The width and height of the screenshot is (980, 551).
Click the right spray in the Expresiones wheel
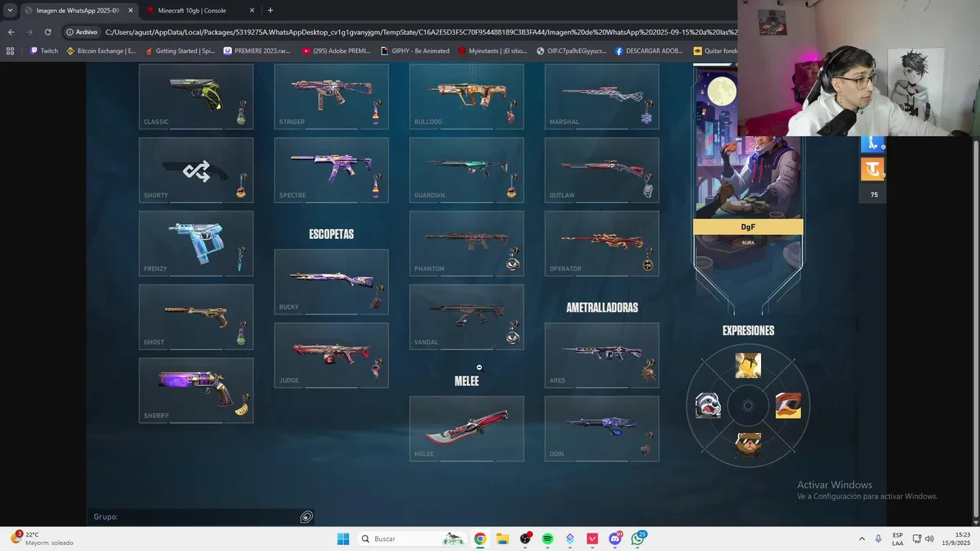point(788,406)
